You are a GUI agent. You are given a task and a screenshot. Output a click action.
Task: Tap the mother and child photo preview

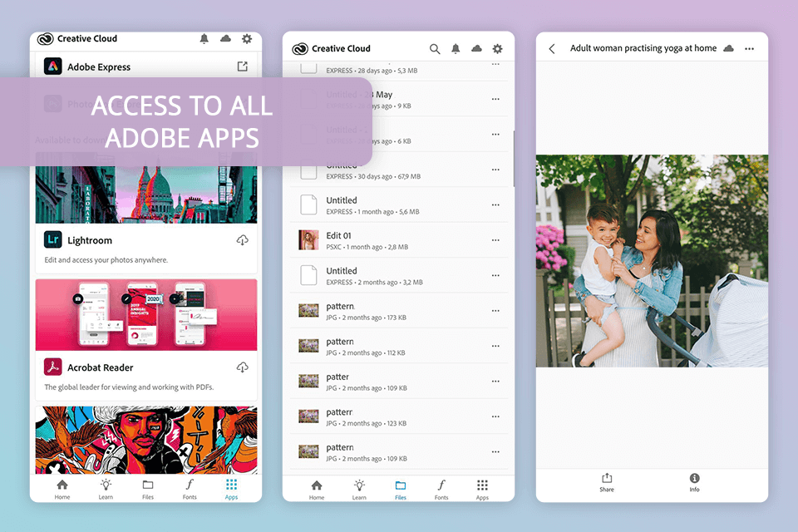[652, 261]
